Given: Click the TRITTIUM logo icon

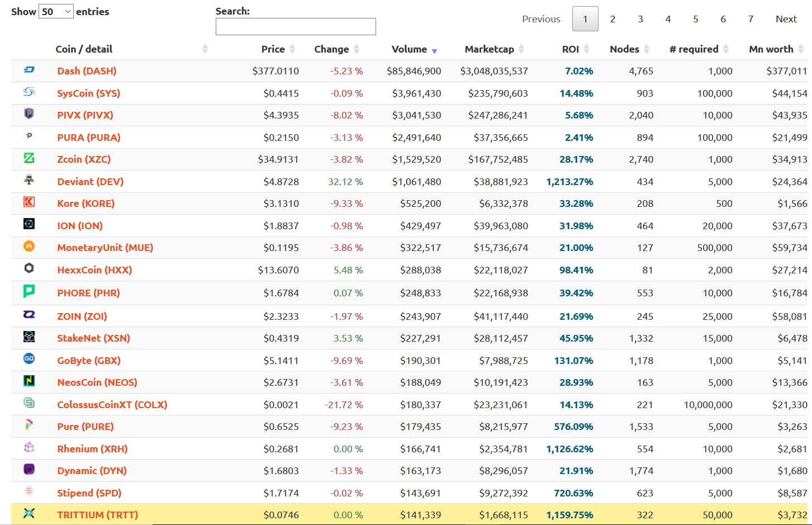Looking at the screenshot, I should pos(29,513).
